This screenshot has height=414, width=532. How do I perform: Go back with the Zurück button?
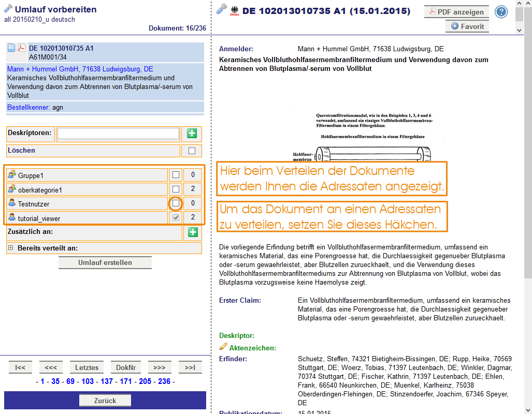[x=105, y=401]
